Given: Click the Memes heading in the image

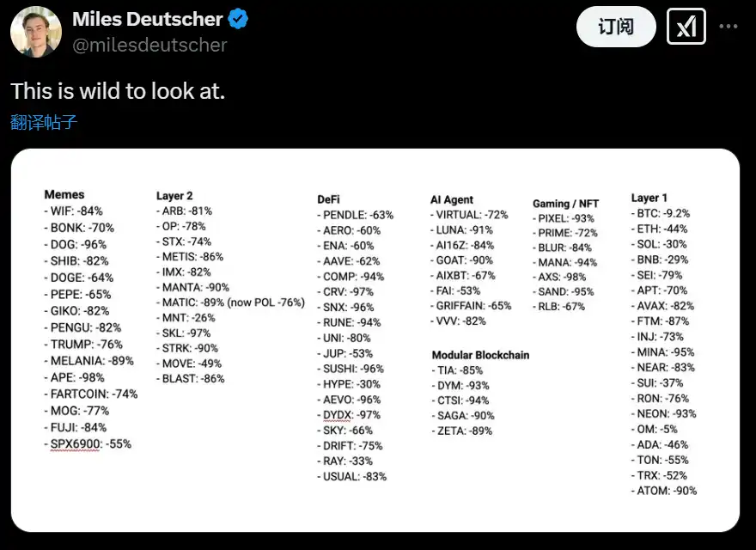Looking at the screenshot, I should point(64,195).
